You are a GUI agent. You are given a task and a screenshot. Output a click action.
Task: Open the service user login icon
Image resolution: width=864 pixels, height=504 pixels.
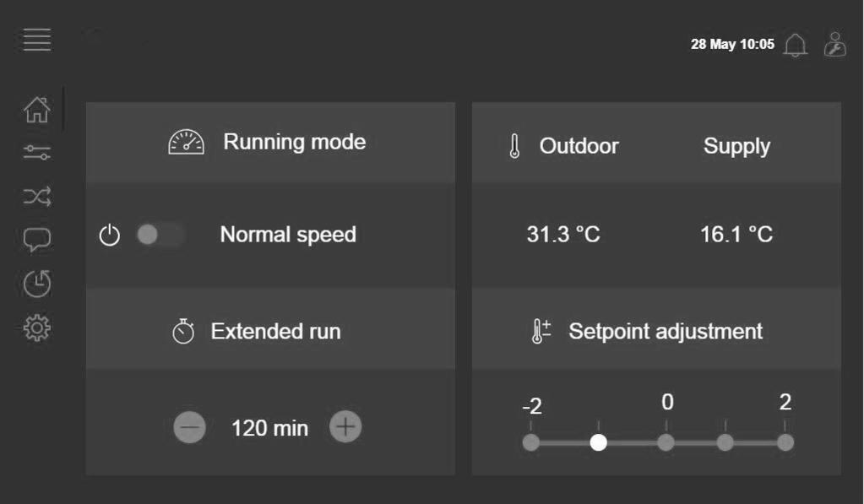point(835,45)
